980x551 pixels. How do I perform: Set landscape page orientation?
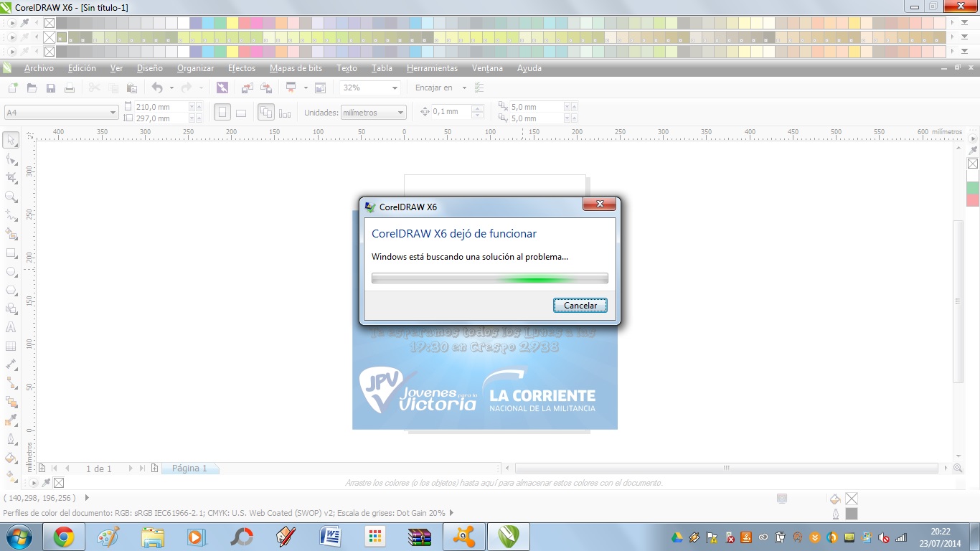241,113
